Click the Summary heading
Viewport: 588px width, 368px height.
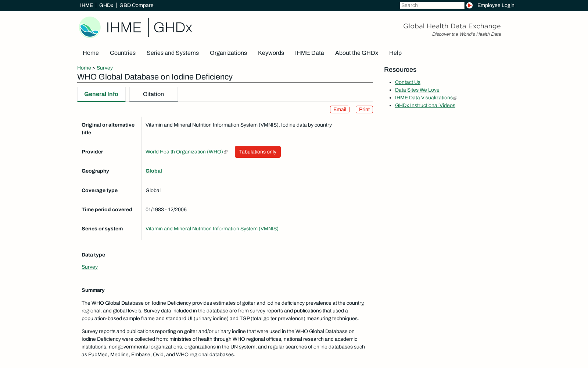[93, 290]
